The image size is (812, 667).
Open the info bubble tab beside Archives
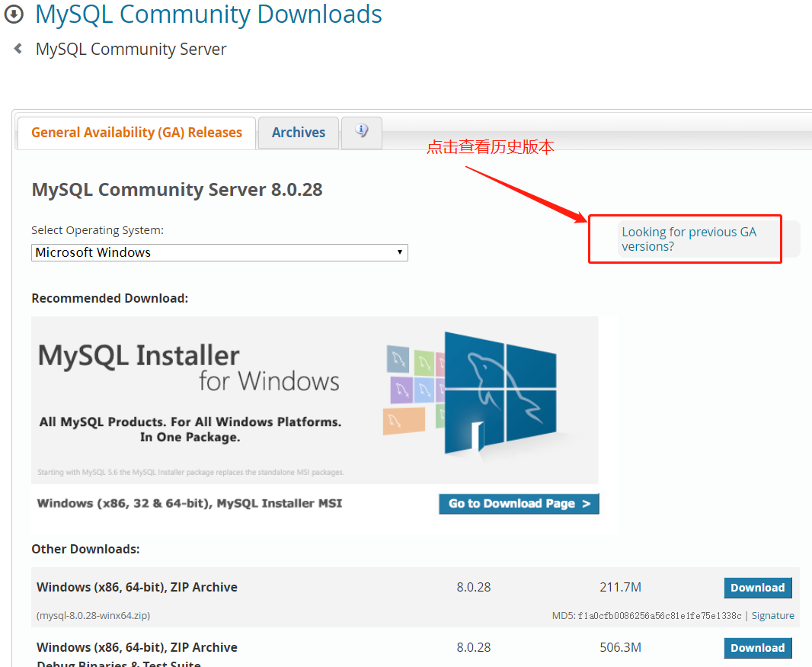pyautogui.click(x=361, y=132)
